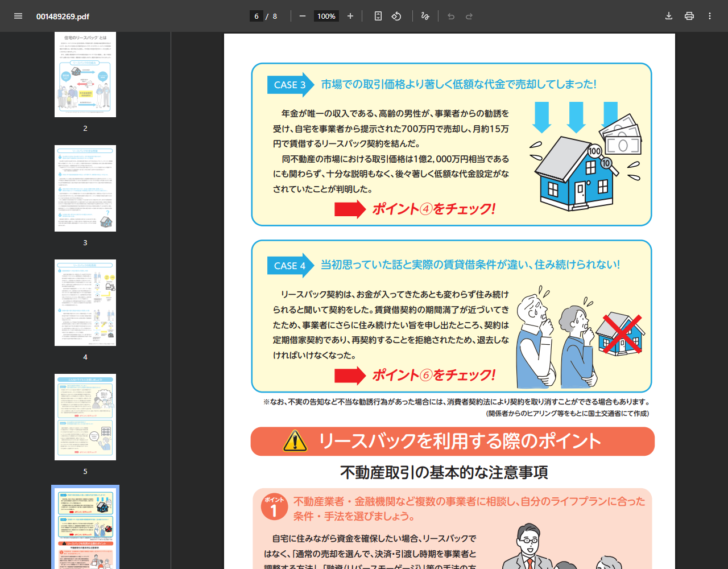This screenshot has width=728, height=569.
Task: Click the 不動産取引の基本的な注意事項 heading
Action: tap(444, 472)
